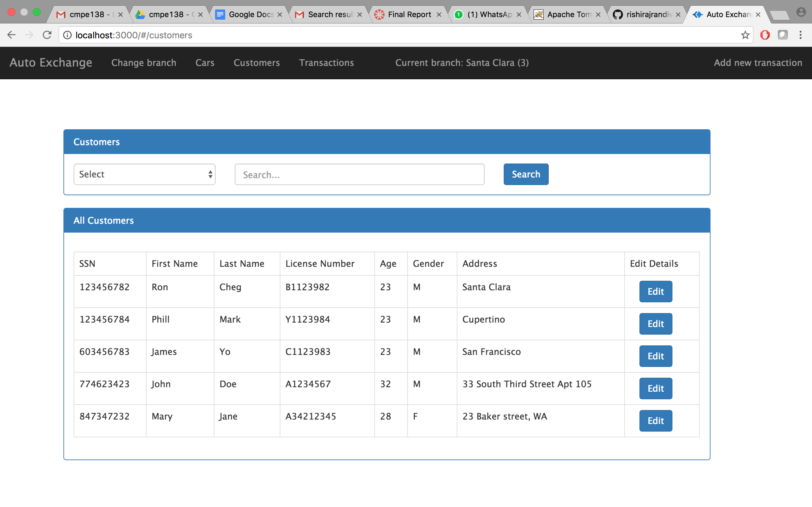Edit details for Ron Cheg
This screenshot has height=507, width=812.
pos(655,292)
